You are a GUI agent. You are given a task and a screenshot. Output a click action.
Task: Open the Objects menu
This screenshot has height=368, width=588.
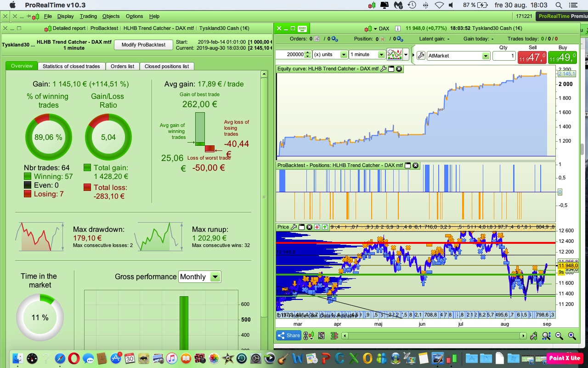[x=111, y=16]
